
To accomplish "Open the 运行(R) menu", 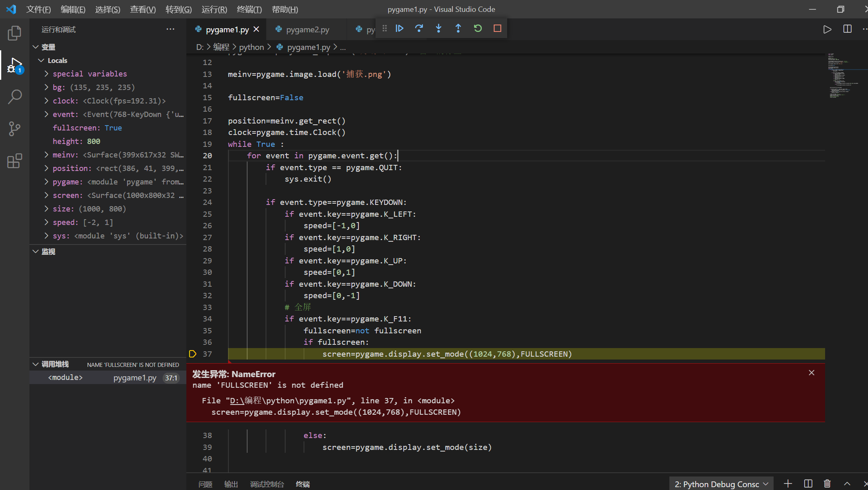I will (214, 9).
